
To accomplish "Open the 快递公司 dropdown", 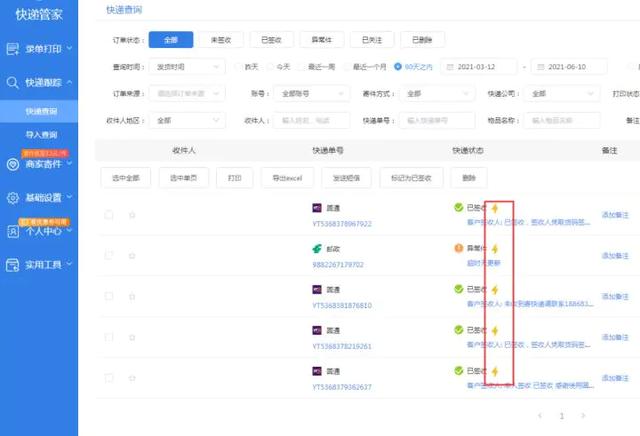I will (562, 94).
